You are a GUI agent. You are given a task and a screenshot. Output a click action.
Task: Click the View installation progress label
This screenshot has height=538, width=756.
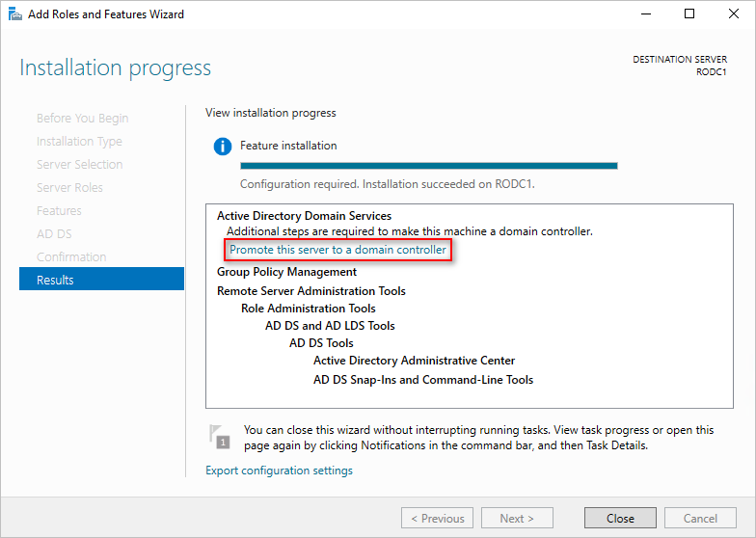point(270,113)
